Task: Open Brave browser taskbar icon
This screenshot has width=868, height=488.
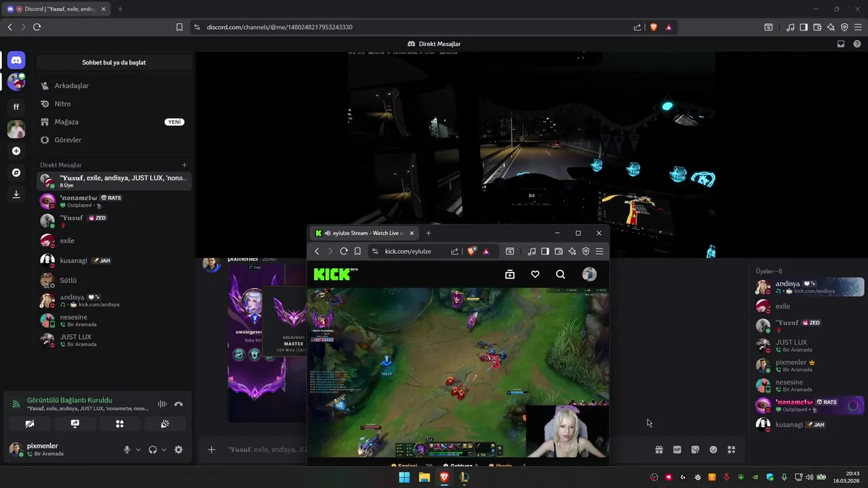Action: (x=444, y=477)
